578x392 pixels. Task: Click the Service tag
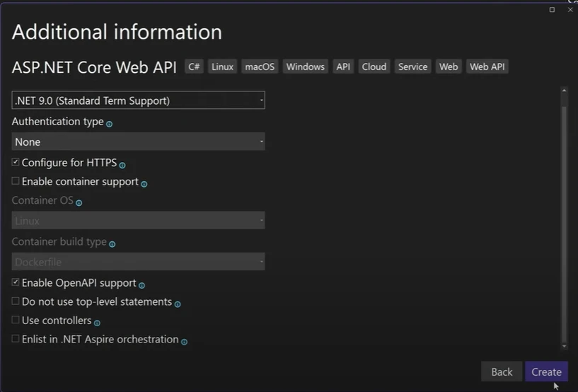[413, 67]
